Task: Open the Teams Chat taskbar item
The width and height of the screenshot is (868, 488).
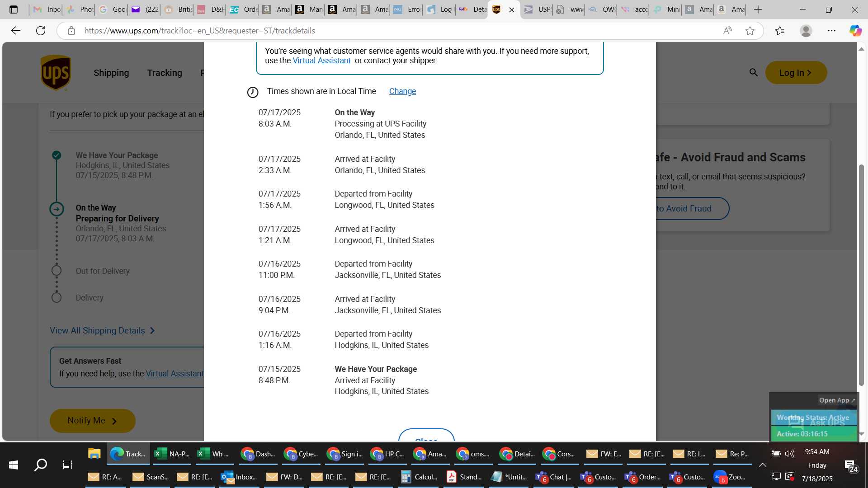Action: pos(554,477)
